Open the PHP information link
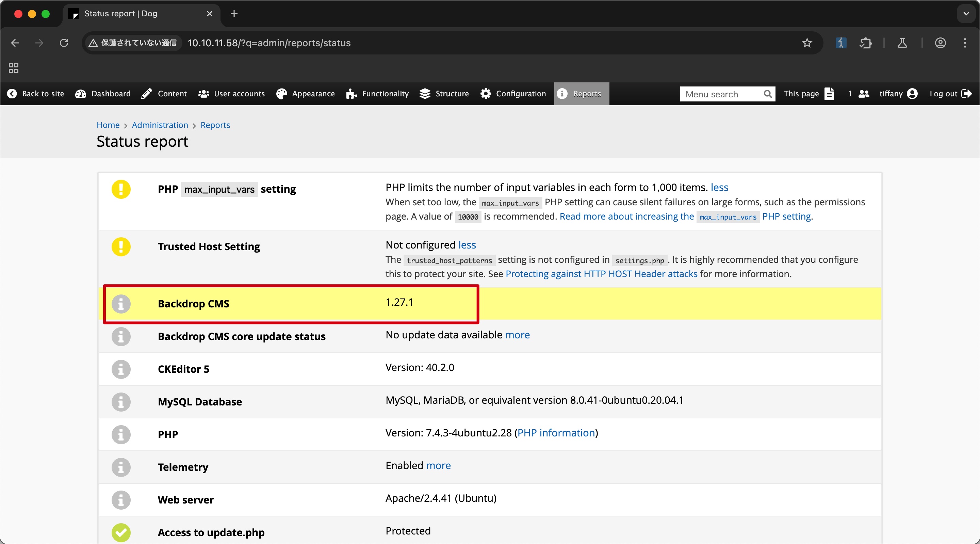980x544 pixels. tap(556, 433)
